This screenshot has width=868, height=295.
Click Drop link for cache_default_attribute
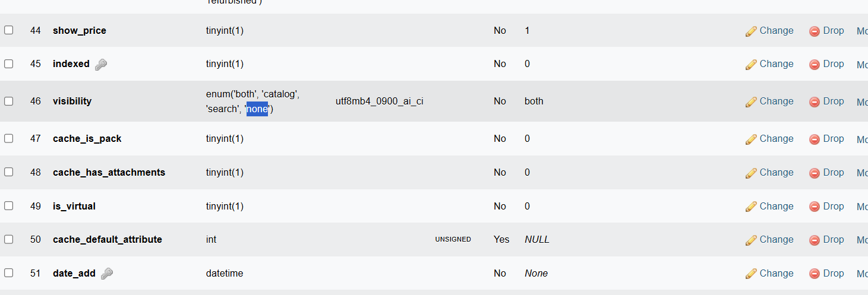(833, 239)
